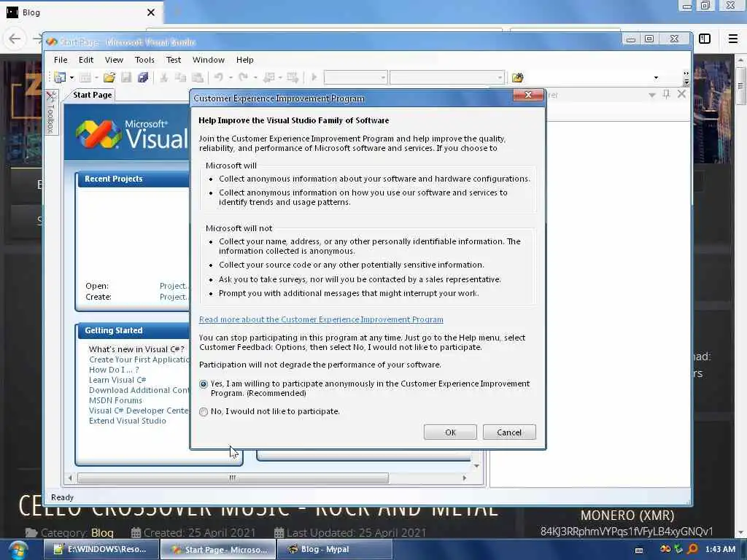Click the Undo arrow icon
Screen dimensions: 747x560
tap(219, 77)
